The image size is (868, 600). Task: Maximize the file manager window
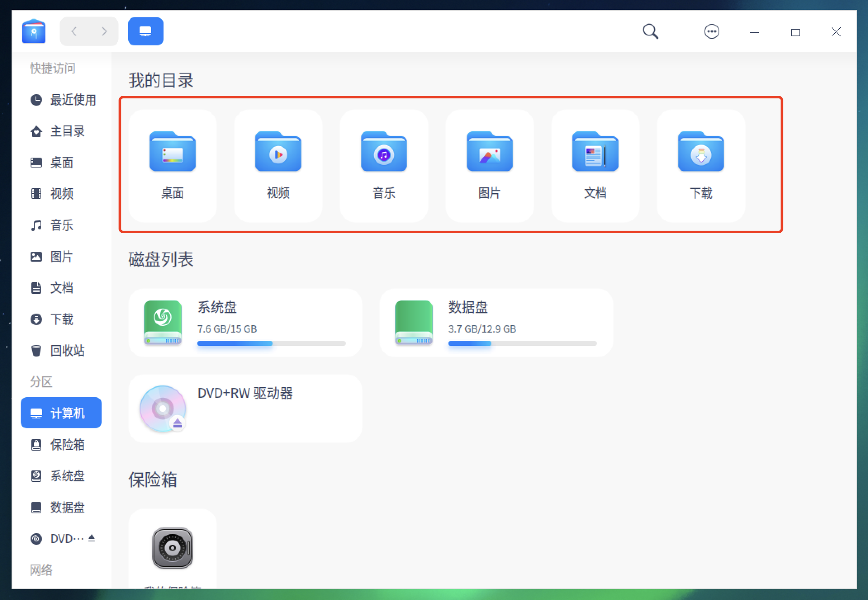click(x=796, y=32)
